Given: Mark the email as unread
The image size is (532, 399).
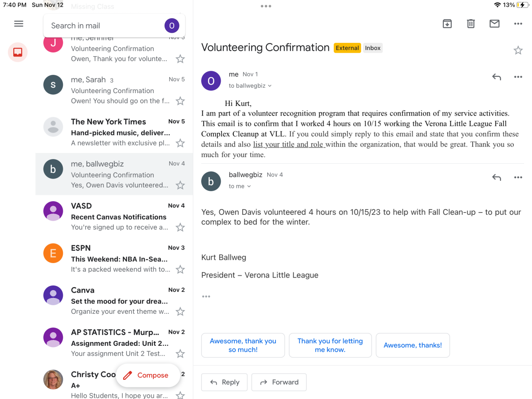Looking at the screenshot, I should 495,24.
